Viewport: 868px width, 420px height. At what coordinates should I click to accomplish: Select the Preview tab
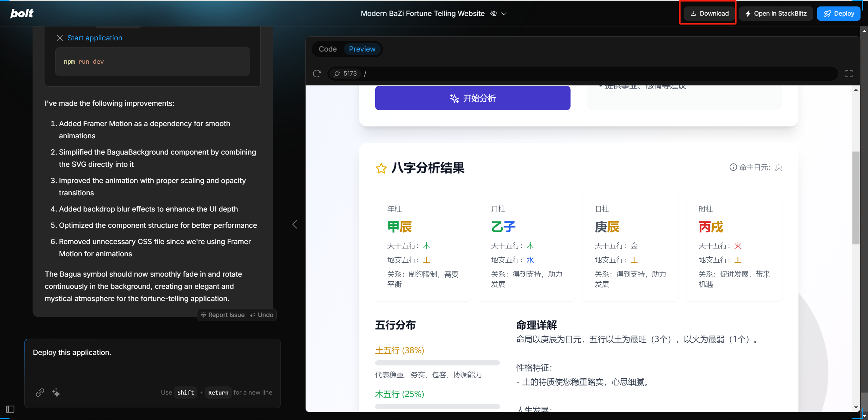(362, 49)
